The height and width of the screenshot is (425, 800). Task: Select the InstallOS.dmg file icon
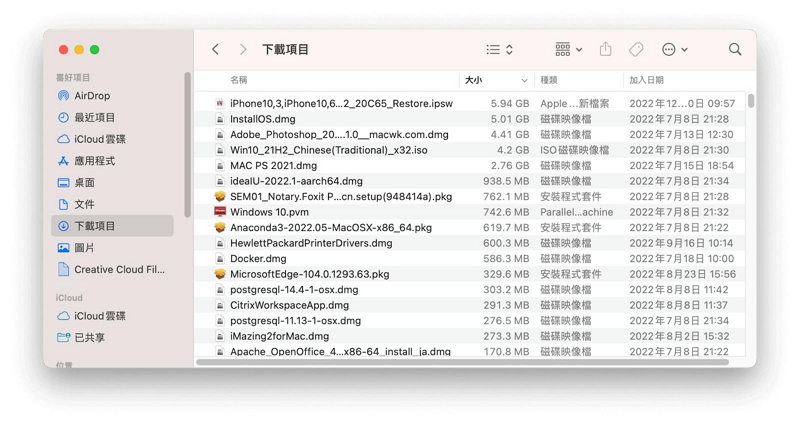tap(219, 119)
